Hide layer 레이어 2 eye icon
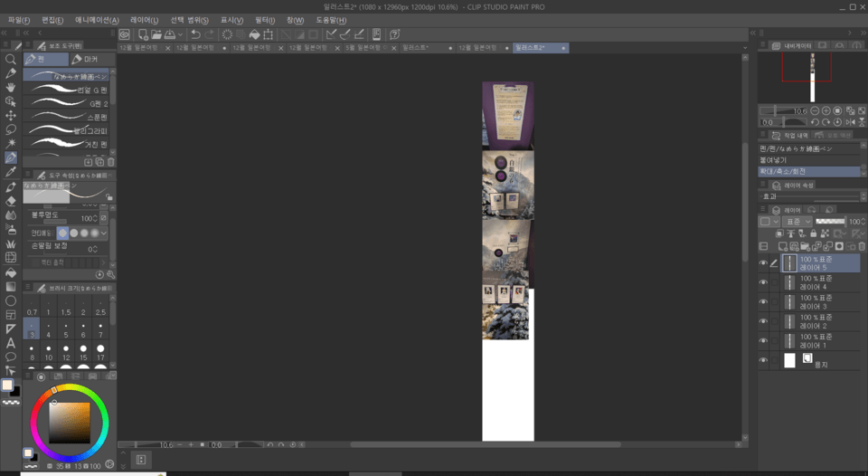868x476 pixels. [x=763, y=321]
